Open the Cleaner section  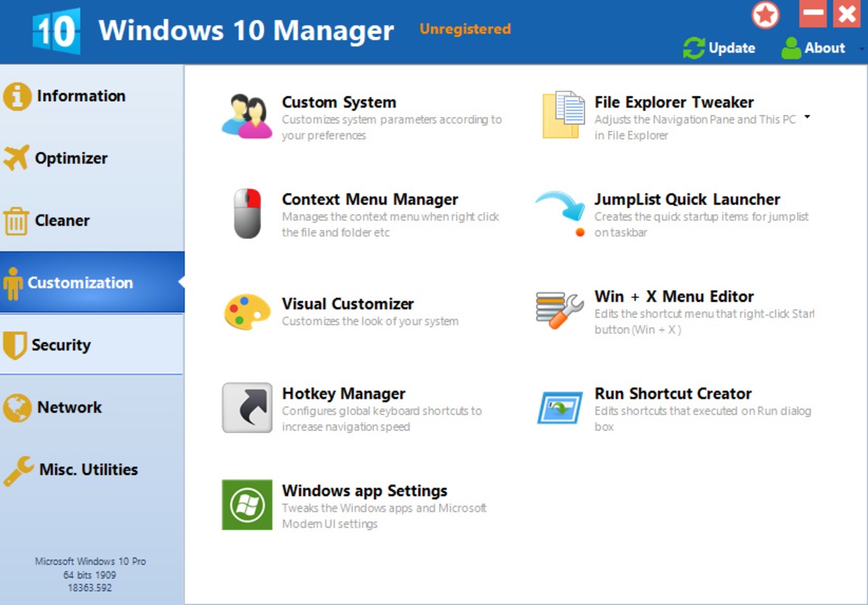point(62,221)
